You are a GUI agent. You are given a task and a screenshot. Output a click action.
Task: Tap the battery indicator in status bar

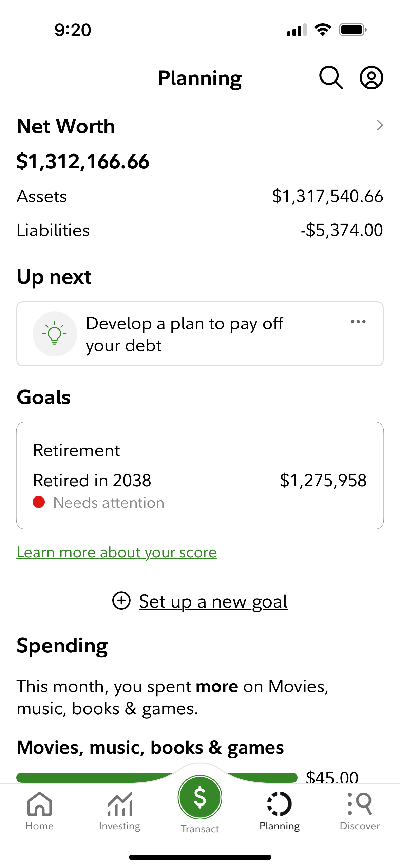tap(353, 30)
